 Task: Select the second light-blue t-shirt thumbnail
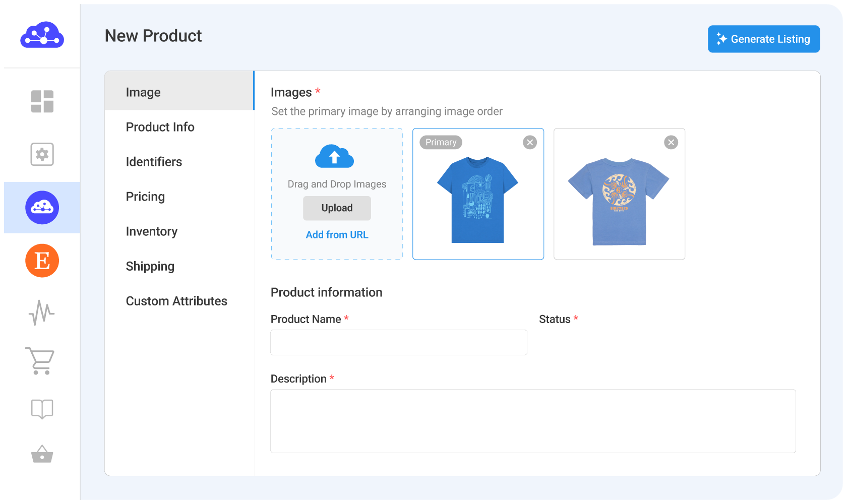click(x=619, y=202)
